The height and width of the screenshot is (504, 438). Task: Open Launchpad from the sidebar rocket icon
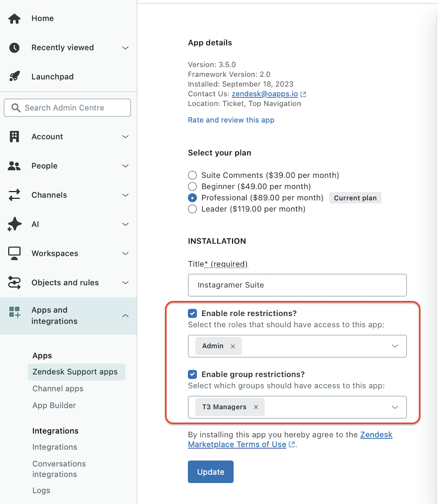[x=14, y=76]
